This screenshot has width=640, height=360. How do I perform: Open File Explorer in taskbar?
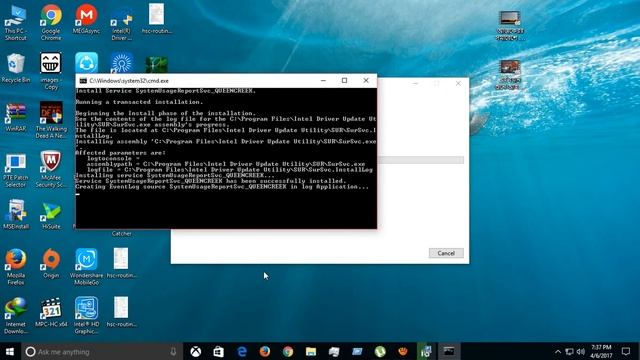click(x=311, y=351)
